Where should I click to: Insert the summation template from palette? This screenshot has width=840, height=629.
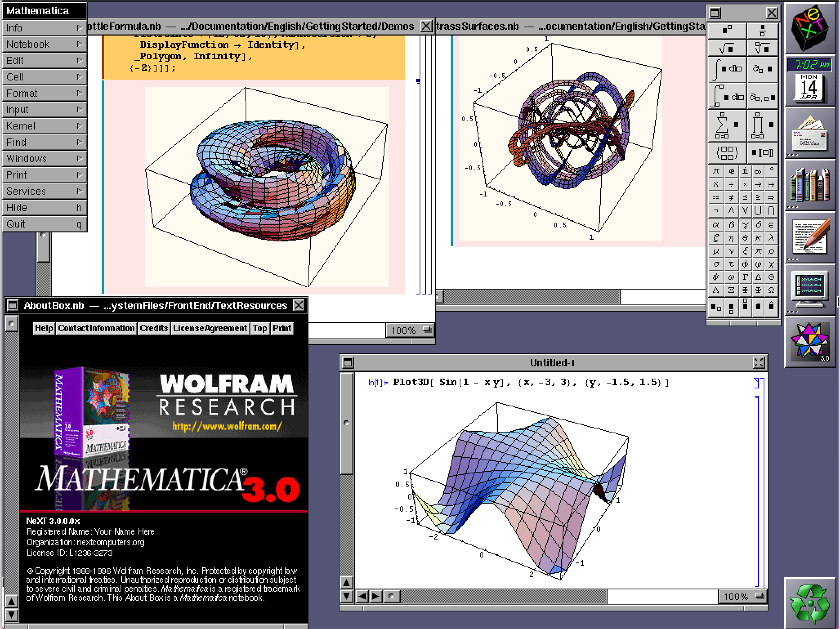[726, 125]
